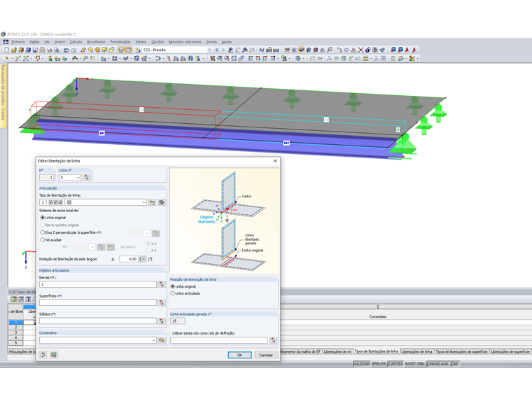Viewport: 532px width, 399px height.
Task: Click the dialog help question-mark icon
Action: pyautogui.click(x=43, y=355)
